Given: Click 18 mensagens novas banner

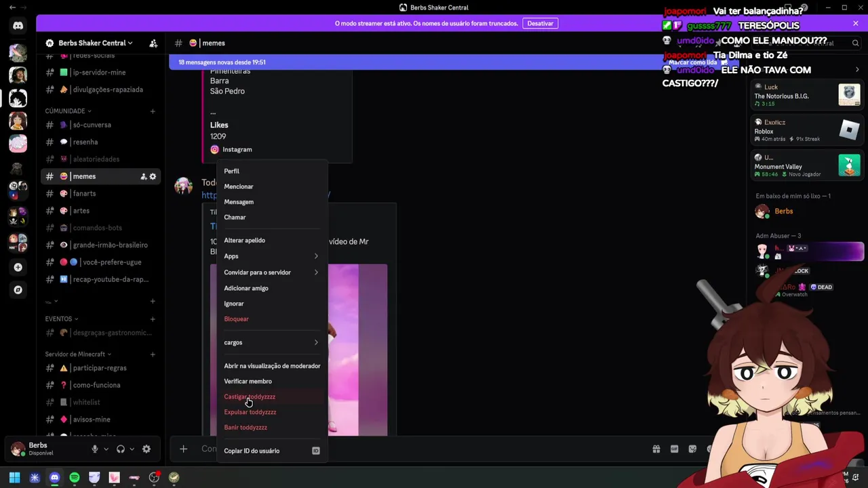Looking at the screenshot, I should pos(222,62).
